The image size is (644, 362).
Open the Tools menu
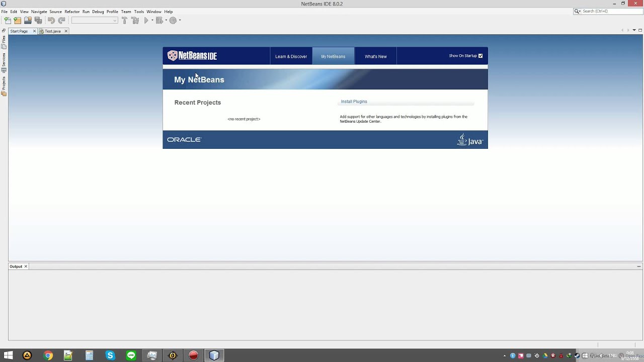[x=139, y=12]
